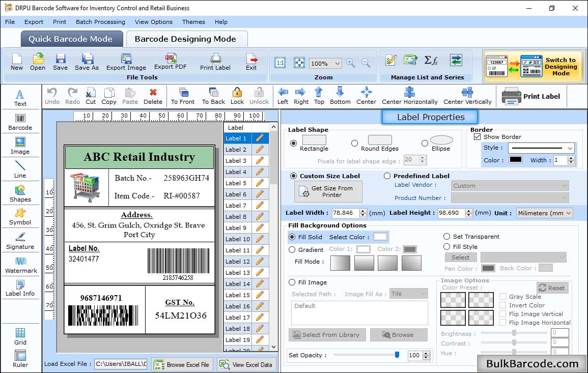Select the Symbol tool
The height and width of the screenshot is (373, 588).
[x=20, y=217]
